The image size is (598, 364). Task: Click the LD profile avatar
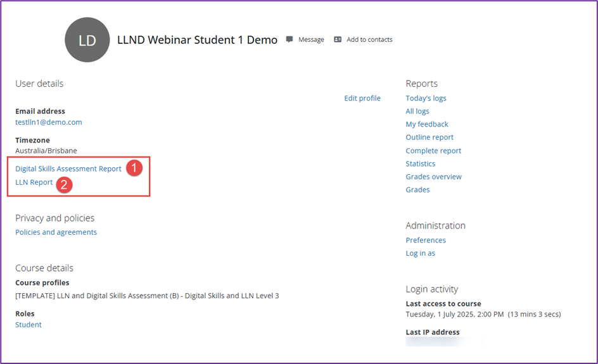pyautogui.click(x=87, y=40)
